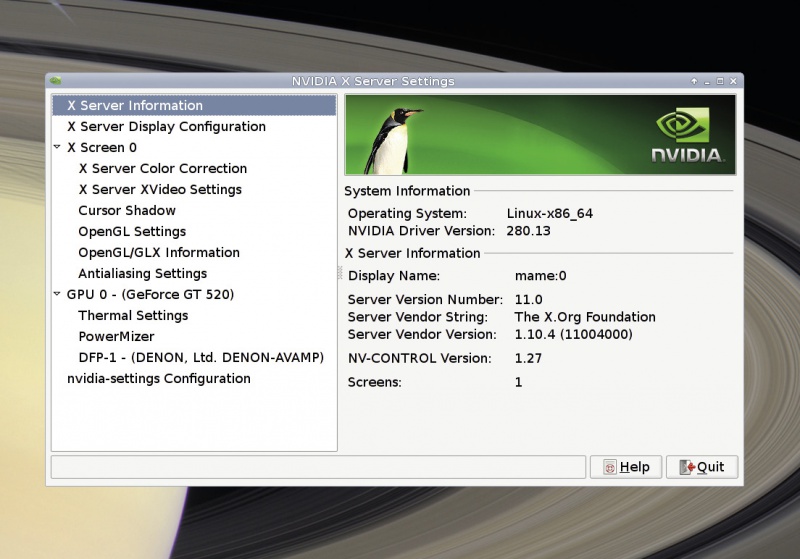
Task: Open X Server Display Configuration
Action: point(166,126)
